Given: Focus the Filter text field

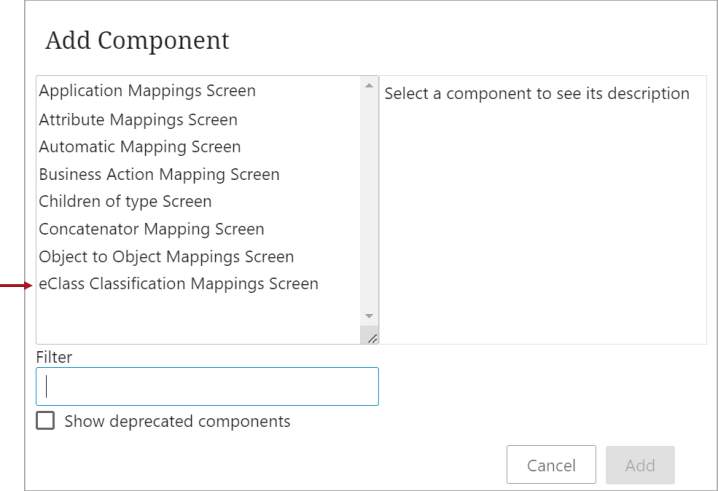Looking at the screenshot, I should point(207,387).
